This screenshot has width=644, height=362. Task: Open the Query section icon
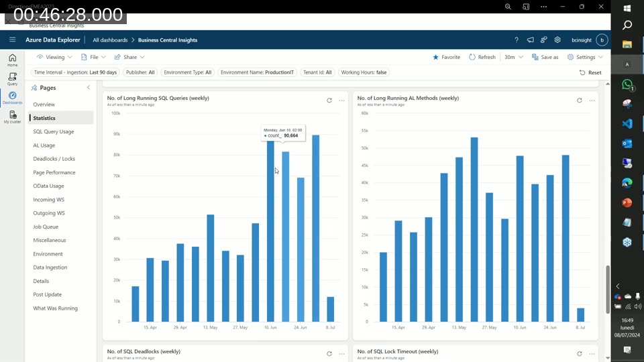(12, 79)
